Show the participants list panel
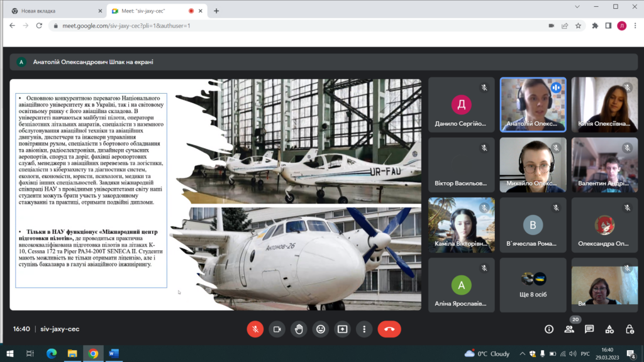 tap(569, 329)
